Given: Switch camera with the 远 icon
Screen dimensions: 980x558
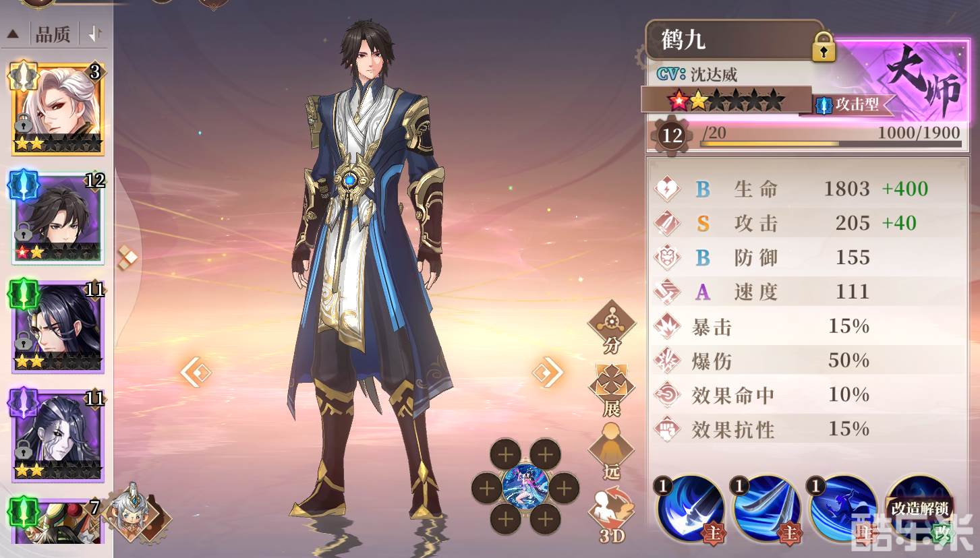Looking at the screenshot, I should [611, 452].
